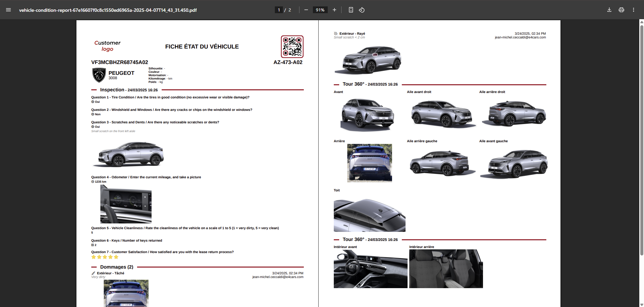Click the zoom out minus button
The image size is (644, 307).
coord(306,10)
